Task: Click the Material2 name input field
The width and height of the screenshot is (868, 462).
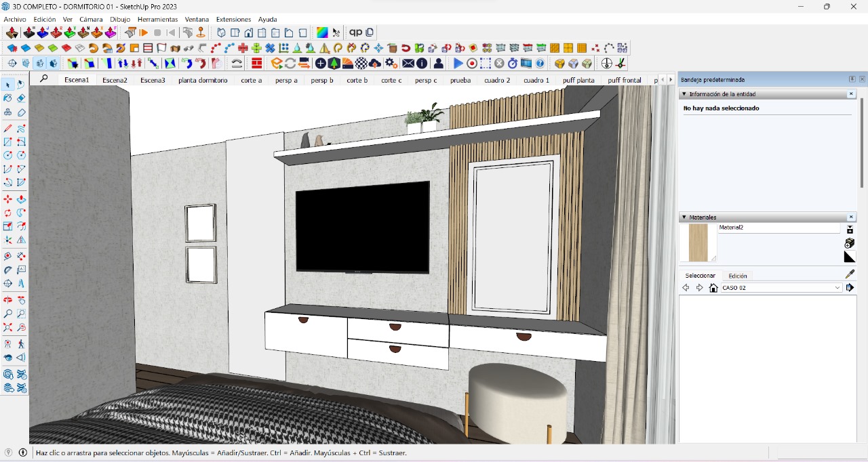Action: click(778, 228)
